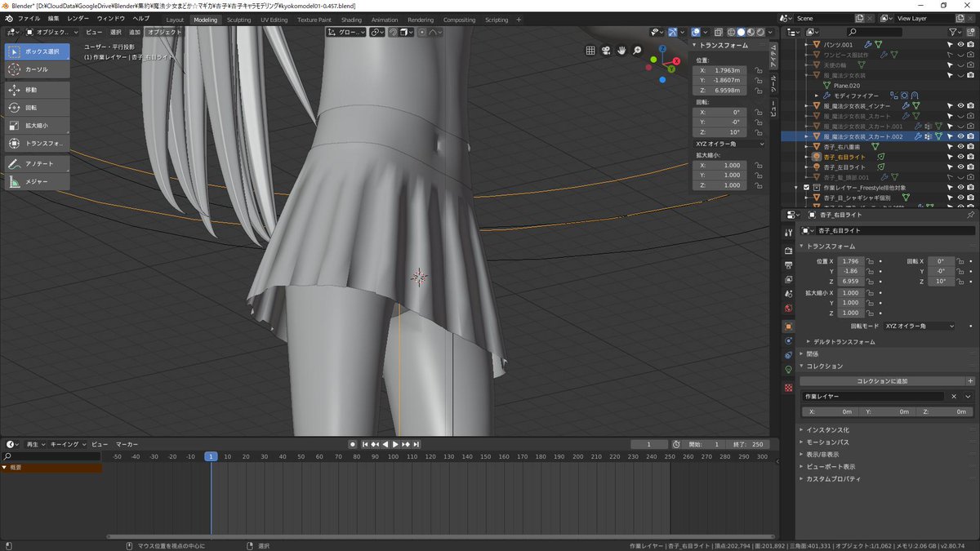Pin the properties editor context
The width and height of the screenshot is (980, 551).
[970, 215]
